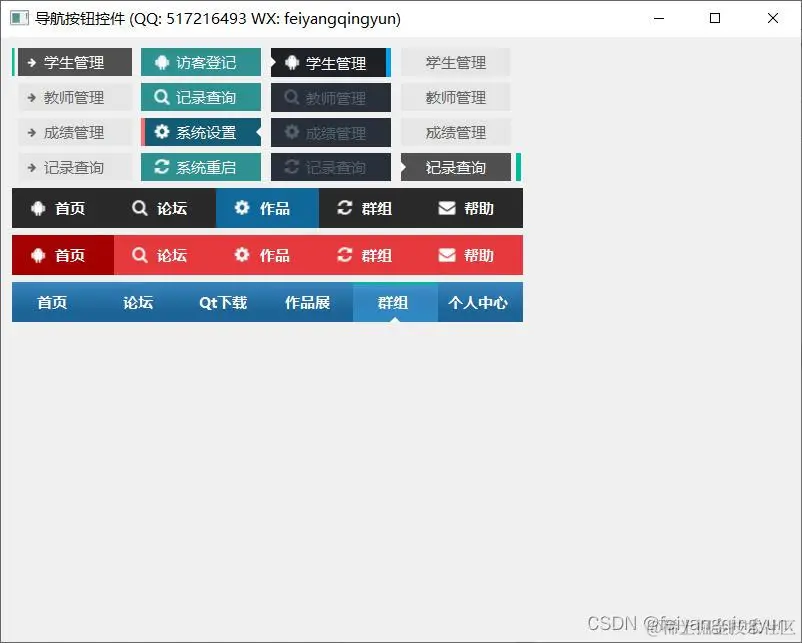Click the 系统设置 gear button
Image resolution: width=802 pixels, height=643 pixels.
pos(200,132)
